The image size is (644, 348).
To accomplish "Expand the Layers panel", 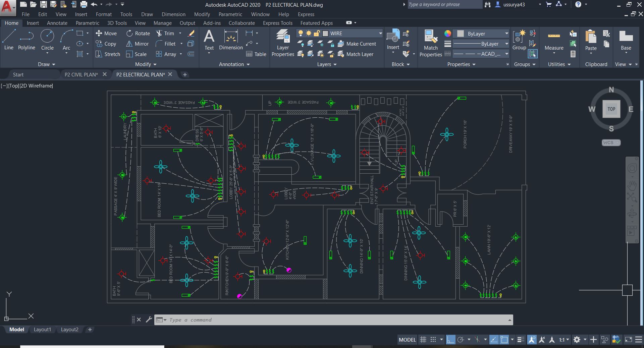I will [x=327, y=64].
